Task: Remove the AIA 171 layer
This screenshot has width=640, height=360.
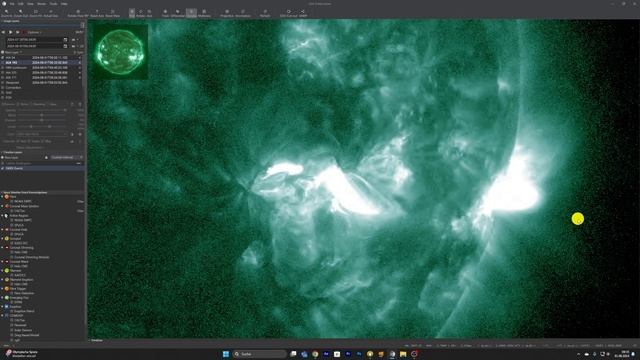Action: point(80,77)
